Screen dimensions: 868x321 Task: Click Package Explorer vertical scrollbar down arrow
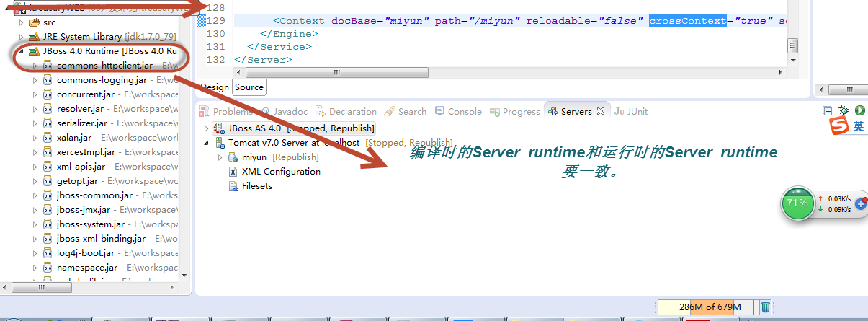[x=184, y=275]
